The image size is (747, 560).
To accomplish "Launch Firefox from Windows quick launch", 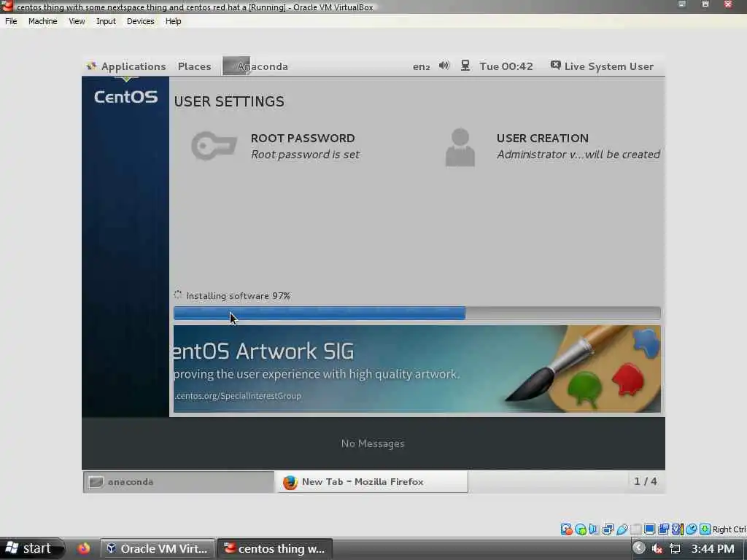I will [84, 548].
